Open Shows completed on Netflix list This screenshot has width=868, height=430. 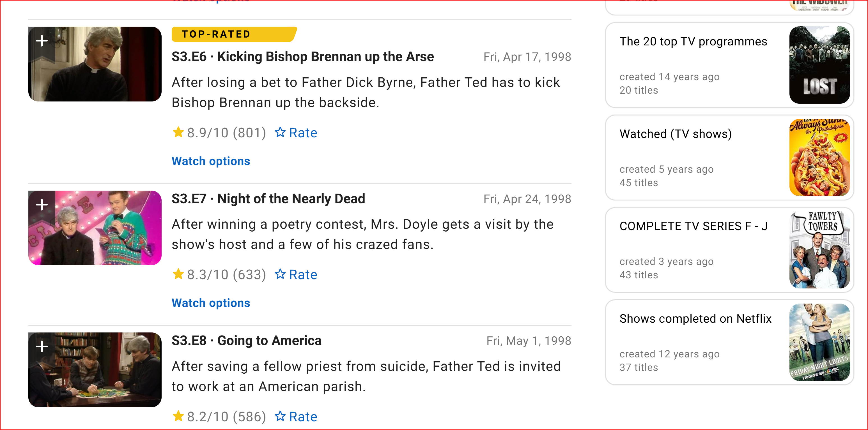(695, 318)
